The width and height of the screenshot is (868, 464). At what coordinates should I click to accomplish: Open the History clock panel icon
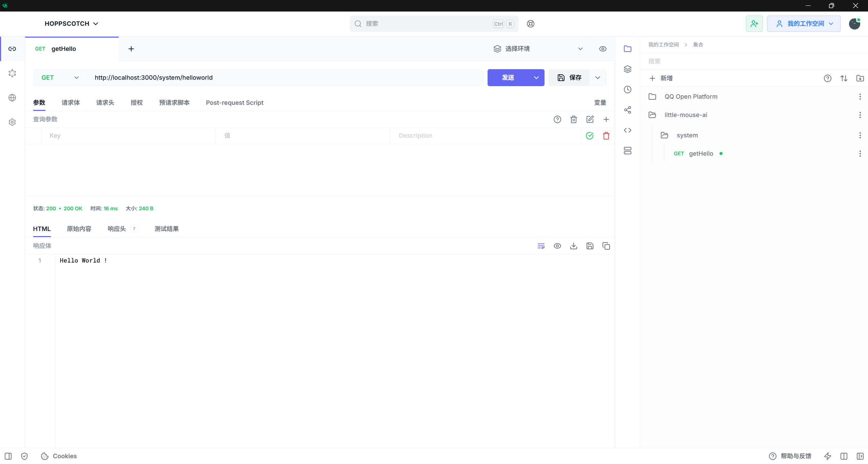(628, 90)
